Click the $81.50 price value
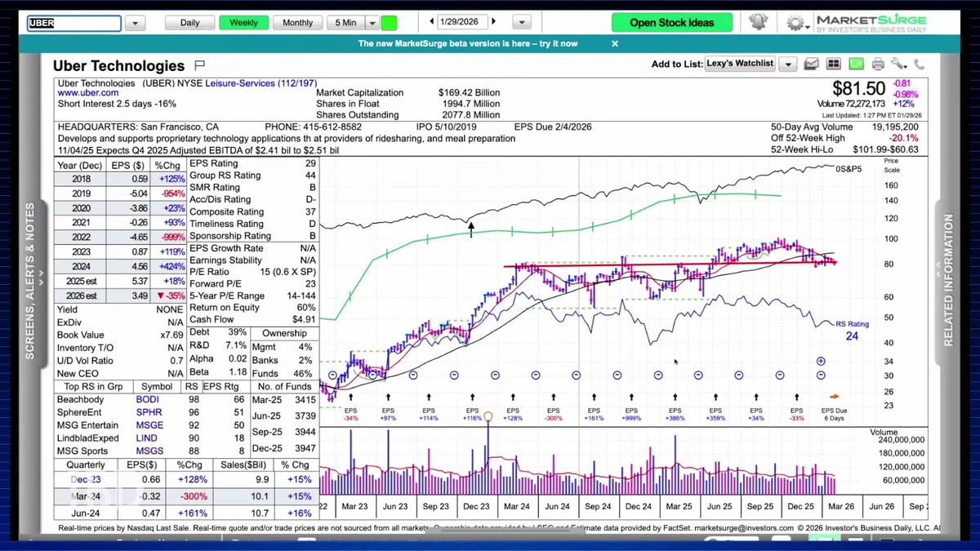This screenshot has width=980, height=551. click(859, 88)
